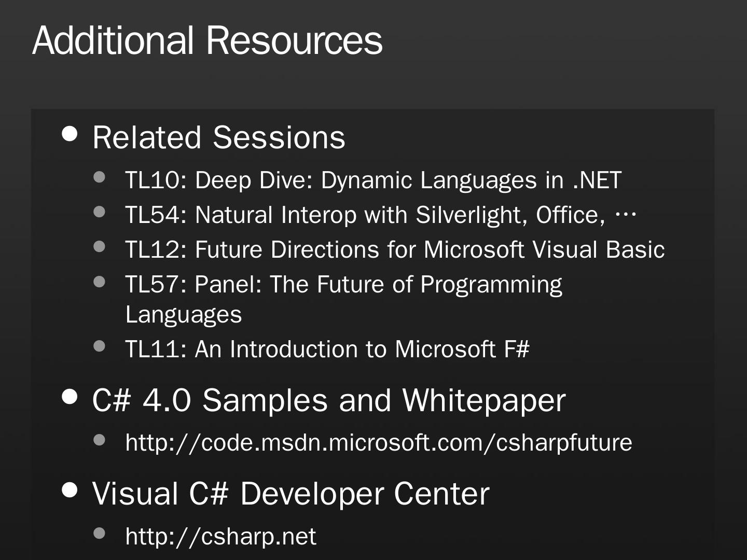Open the code.msdn.microsoft.com/csharpfuture link
Viewport: 747px width, 560px height.
coord(379,443)
